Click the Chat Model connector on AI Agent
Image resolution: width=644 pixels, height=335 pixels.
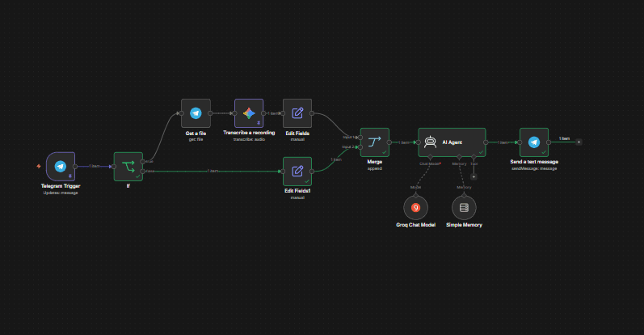pos(430,157)
